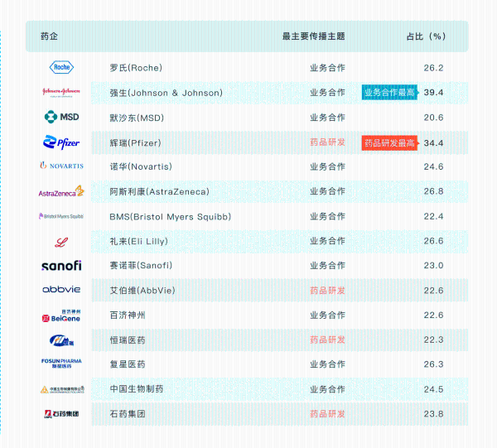Click the 药品研发 topic in Pfizer row

[327, 142]
